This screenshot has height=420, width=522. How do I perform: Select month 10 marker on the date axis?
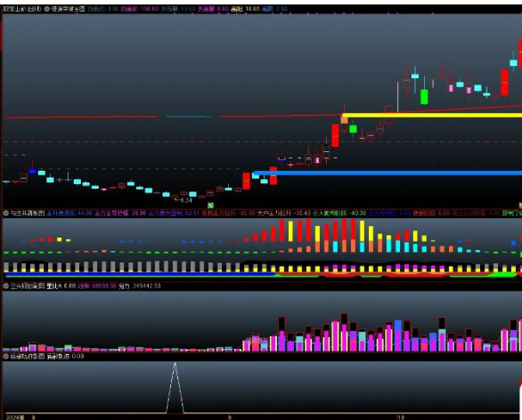tap(401, 417)
